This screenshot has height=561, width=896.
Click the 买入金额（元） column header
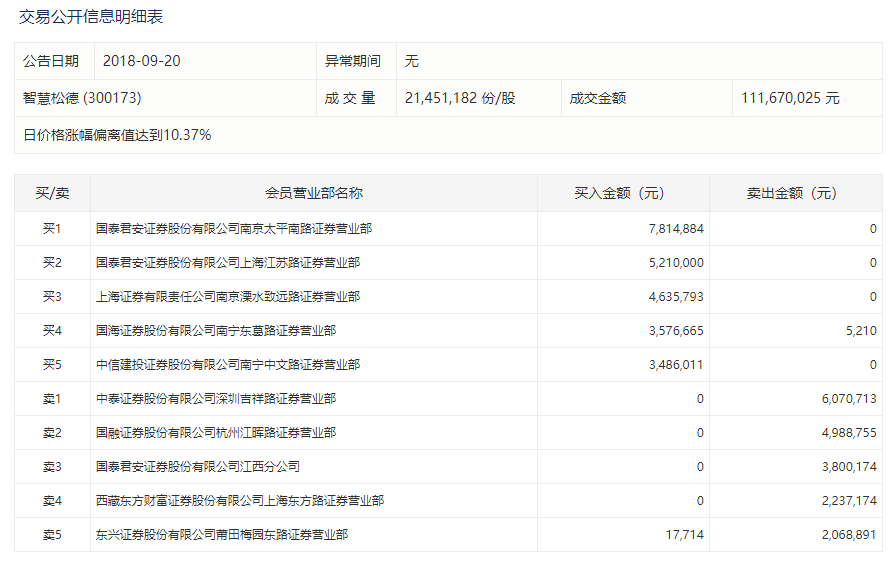point(623,193)
